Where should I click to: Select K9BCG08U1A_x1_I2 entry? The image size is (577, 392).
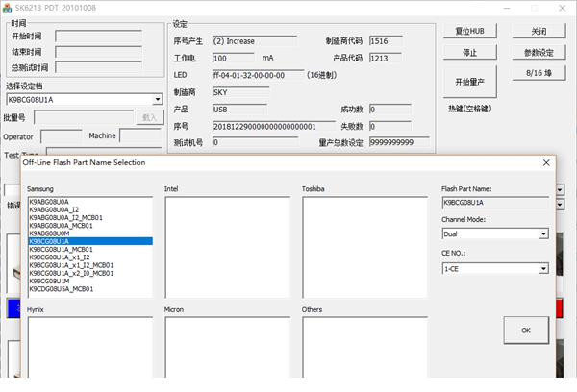[x=90, y=257]
